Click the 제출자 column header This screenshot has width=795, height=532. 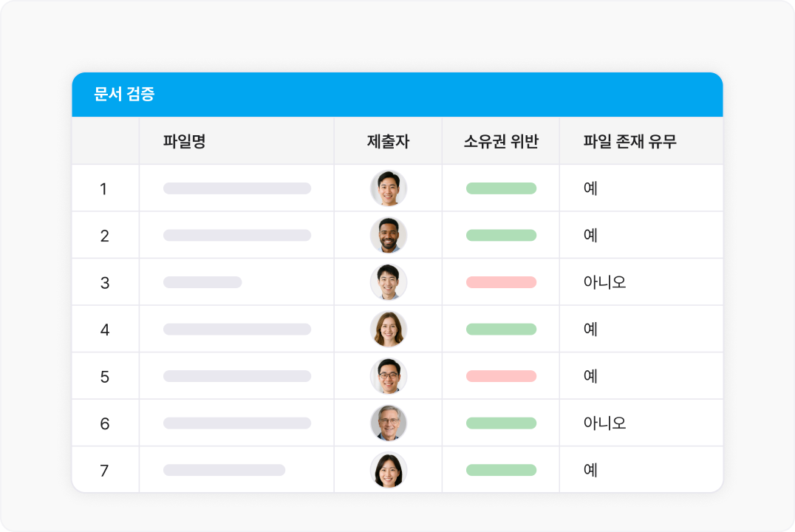point(389,141)
